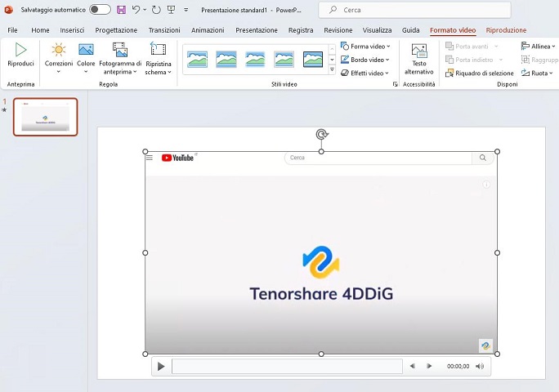Open the Allinea dropdown
Viewport: 559px width, 392px height.
[x=538, y=47]
